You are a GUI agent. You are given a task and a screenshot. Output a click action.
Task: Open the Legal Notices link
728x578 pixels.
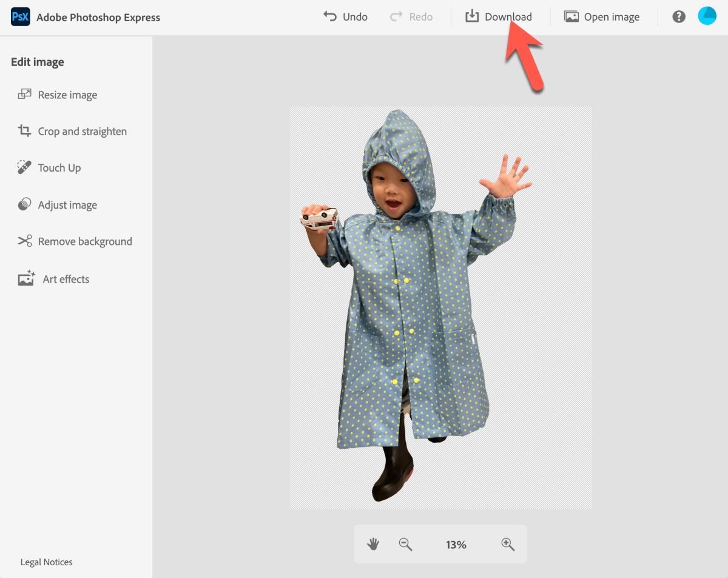[47, 562]
